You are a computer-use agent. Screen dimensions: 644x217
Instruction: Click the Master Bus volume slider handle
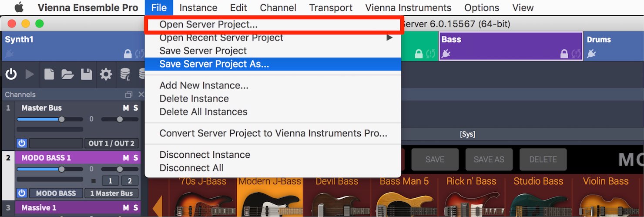click(62, 119)
